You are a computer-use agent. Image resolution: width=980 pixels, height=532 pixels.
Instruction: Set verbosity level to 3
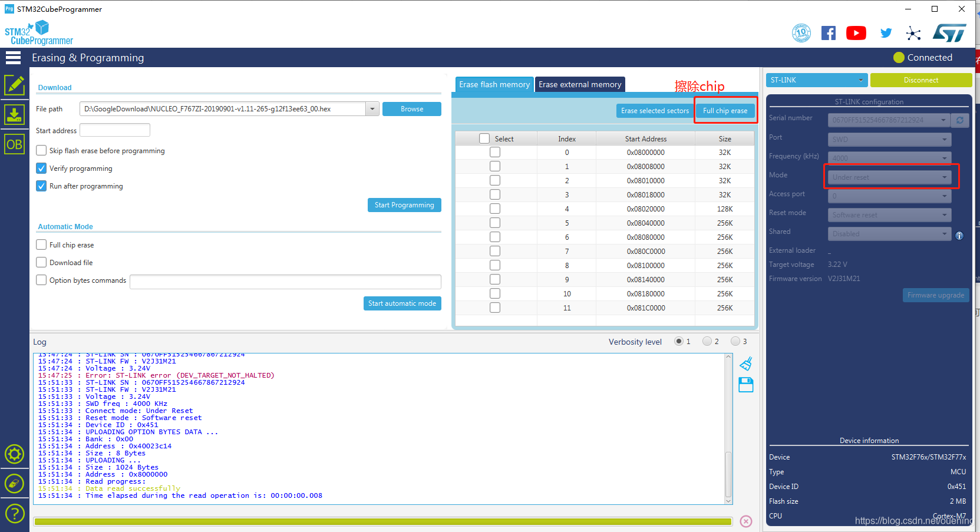(735, 341)
